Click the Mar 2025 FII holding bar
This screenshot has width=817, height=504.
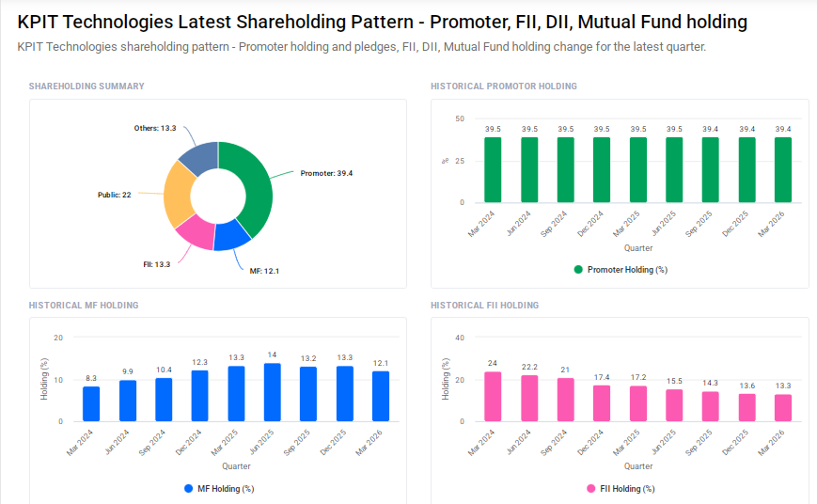[x=638, y=403]
